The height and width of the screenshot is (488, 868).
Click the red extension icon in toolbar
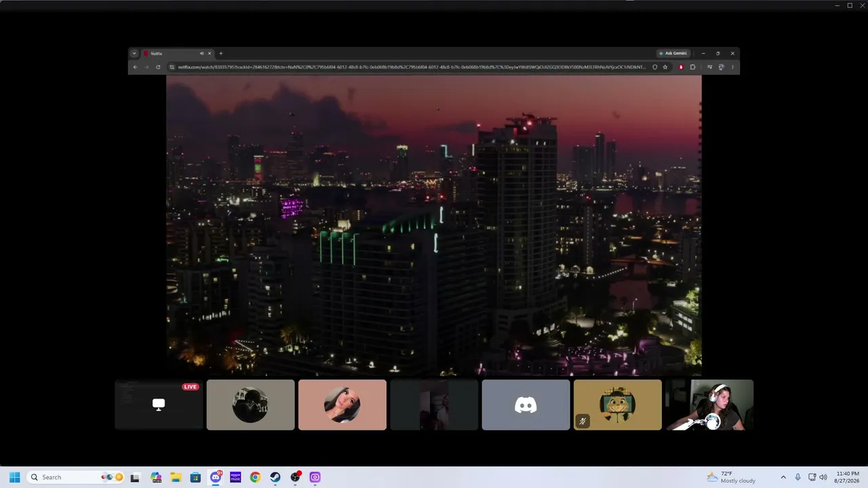coord(681,67)
